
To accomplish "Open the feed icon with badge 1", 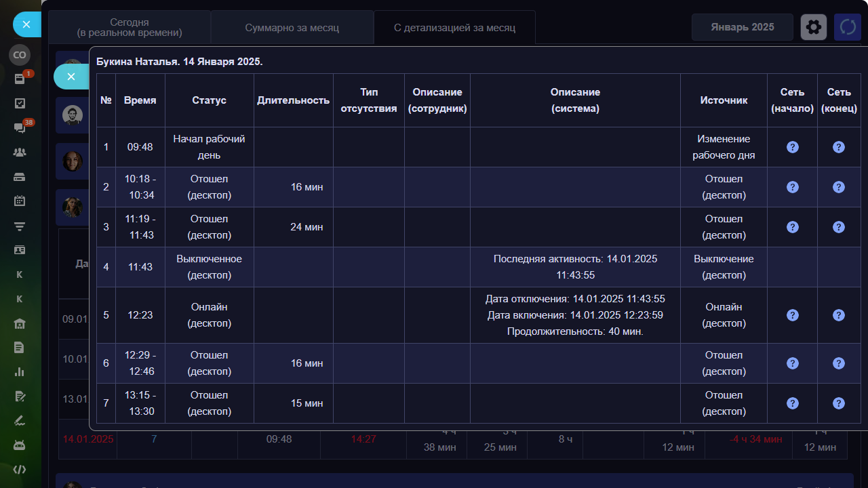I will (20, 79).
